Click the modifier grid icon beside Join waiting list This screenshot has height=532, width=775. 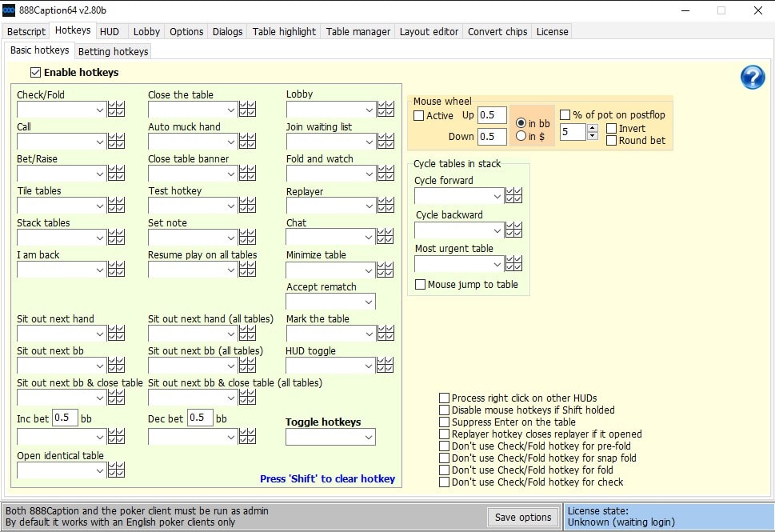[x=386, y=142]
